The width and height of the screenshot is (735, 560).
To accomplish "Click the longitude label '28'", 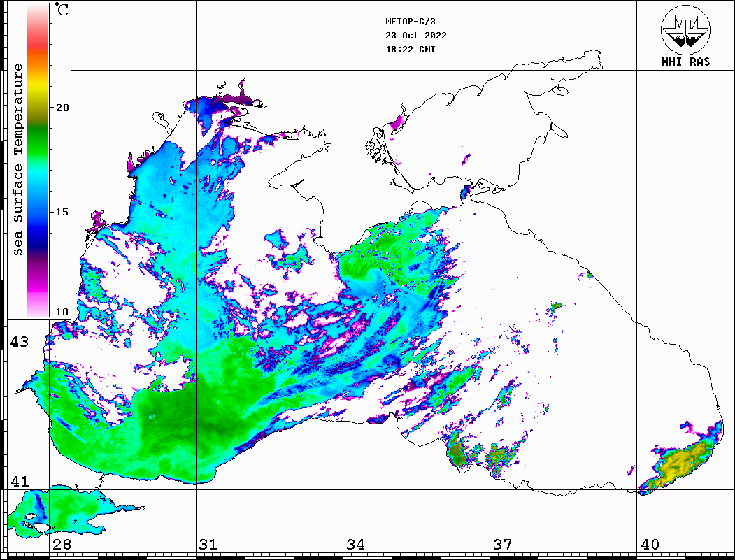I will click(x=62, y=545).
